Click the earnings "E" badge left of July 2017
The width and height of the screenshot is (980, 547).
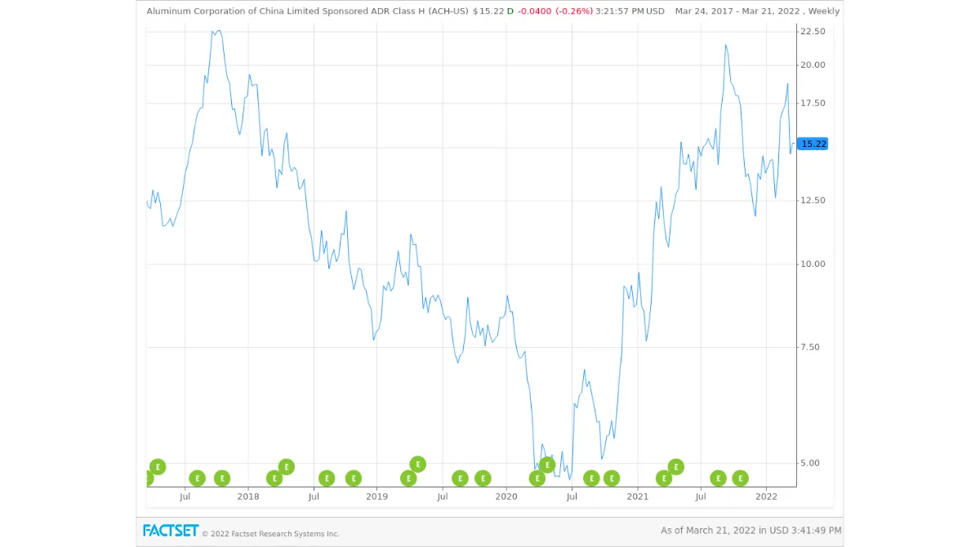[x=157, y=468]
